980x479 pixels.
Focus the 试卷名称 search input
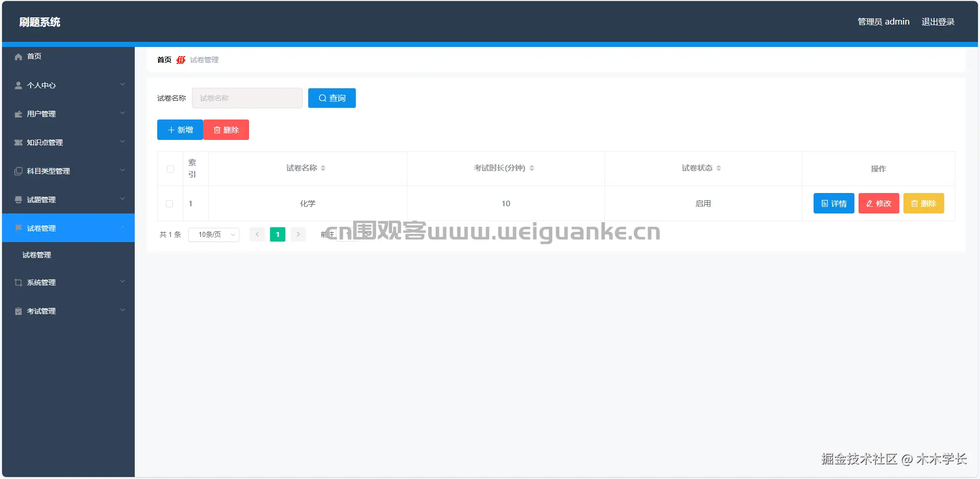click(x=247, y=98)
